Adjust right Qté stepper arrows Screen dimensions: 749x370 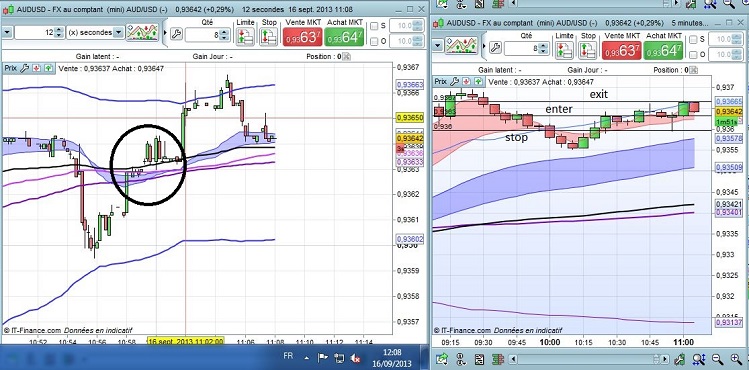tap(544, 48)
